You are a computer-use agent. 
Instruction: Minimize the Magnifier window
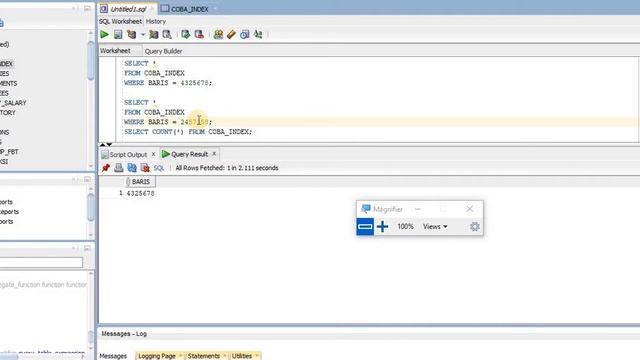pos(417,209)
